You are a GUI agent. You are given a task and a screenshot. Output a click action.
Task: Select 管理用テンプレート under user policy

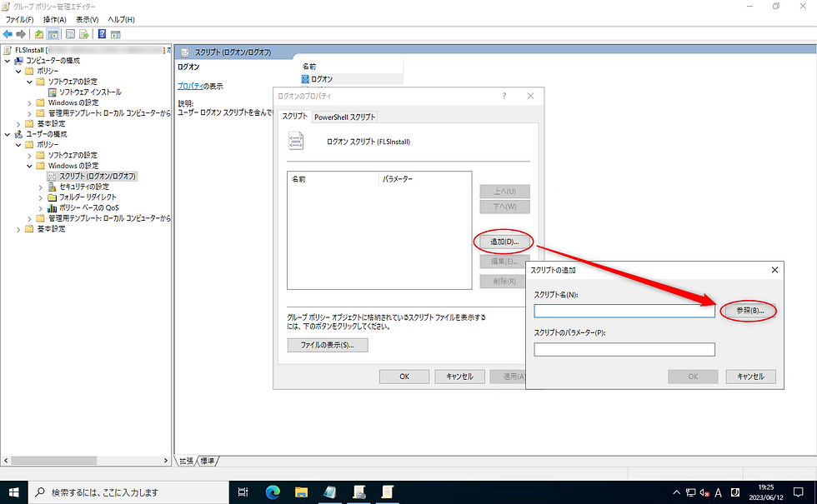(109, 218)
